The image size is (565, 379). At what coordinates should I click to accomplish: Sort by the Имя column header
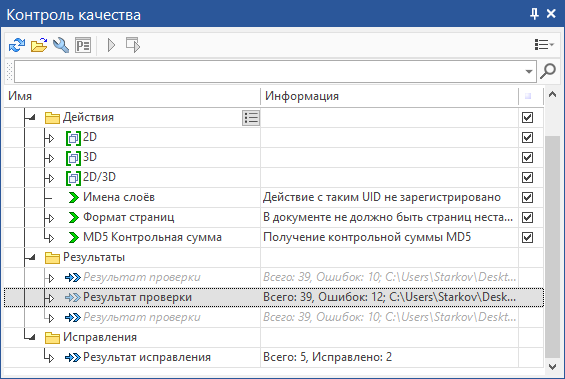[132, 96]
